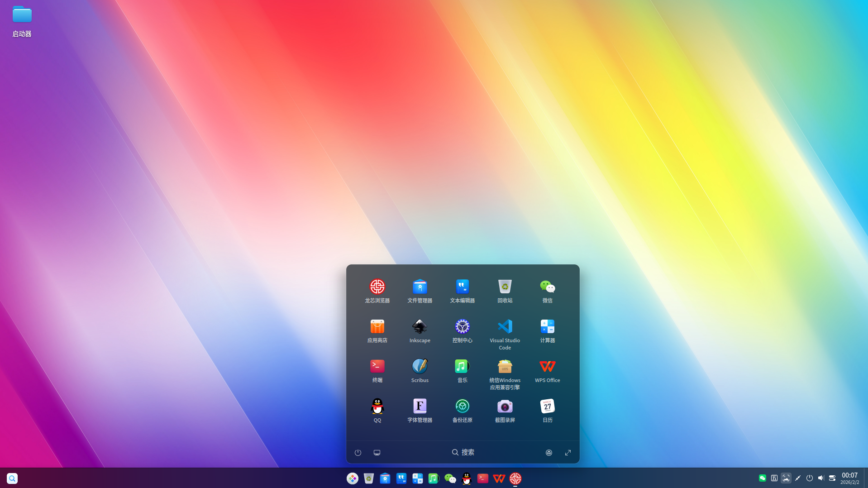Viewport: 868px width, 488px height.
Task: Launch QQ from the launcher grid
Action: [377, 405]
